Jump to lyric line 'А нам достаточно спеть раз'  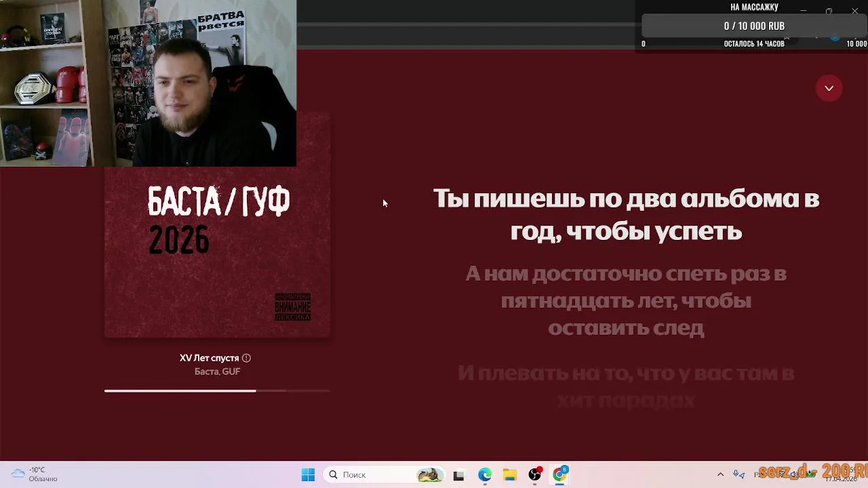point(626,300)
